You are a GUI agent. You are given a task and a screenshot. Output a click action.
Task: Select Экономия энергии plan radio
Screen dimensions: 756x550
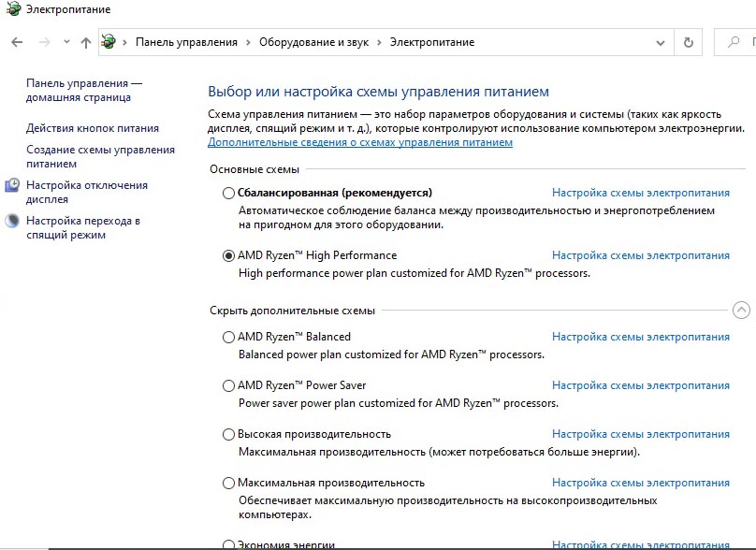point(228,544)
